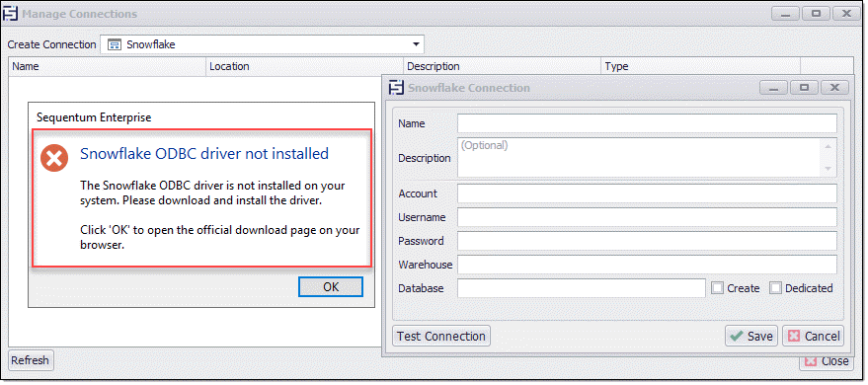Viewport: 868px width, 385px height.
Task: Click the red error icon in dialog
Action: point(54,159)
